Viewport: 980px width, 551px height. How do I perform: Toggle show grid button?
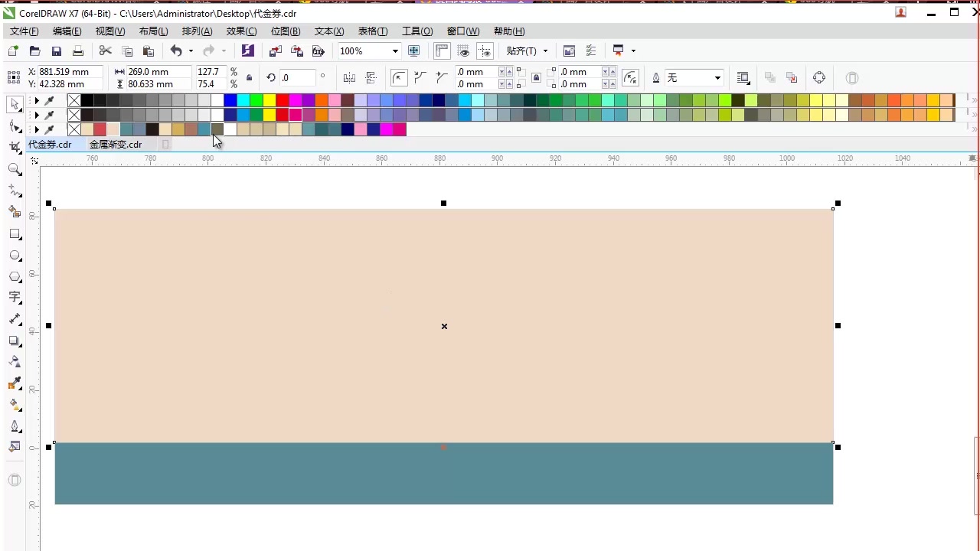tap(463, 51)
